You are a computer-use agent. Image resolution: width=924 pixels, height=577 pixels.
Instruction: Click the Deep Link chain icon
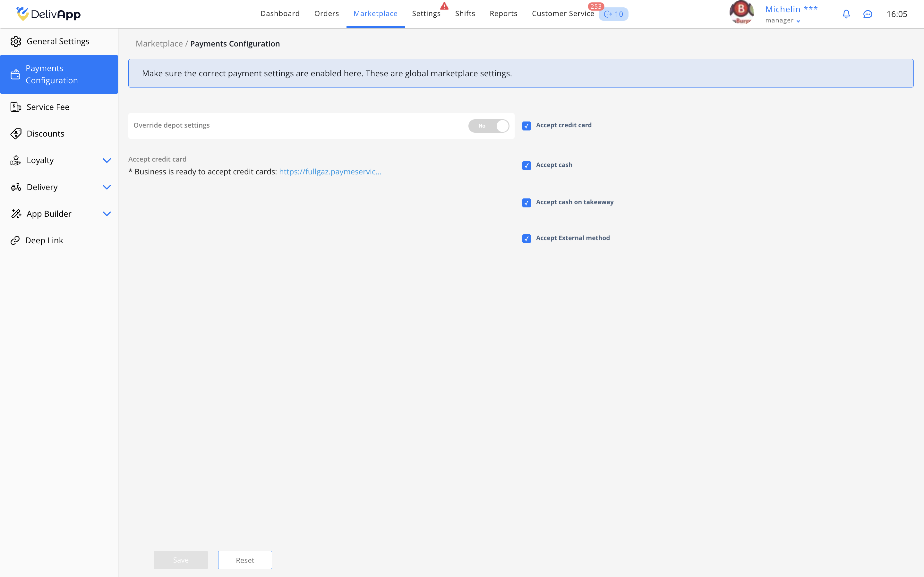point(15,240)
